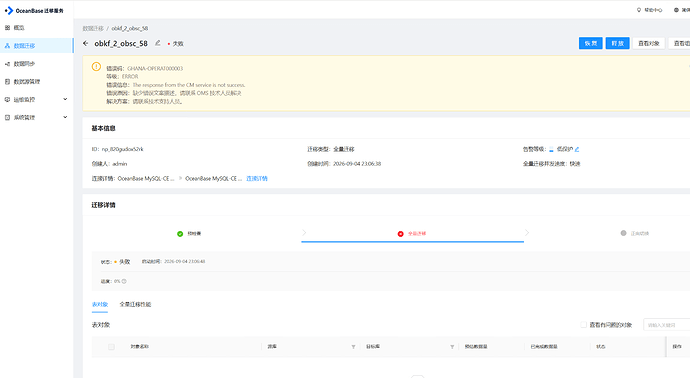Open the filter icon on the target database column
Image resolution: width=690 pixels, height=378 pixels.
click(452, 347)
